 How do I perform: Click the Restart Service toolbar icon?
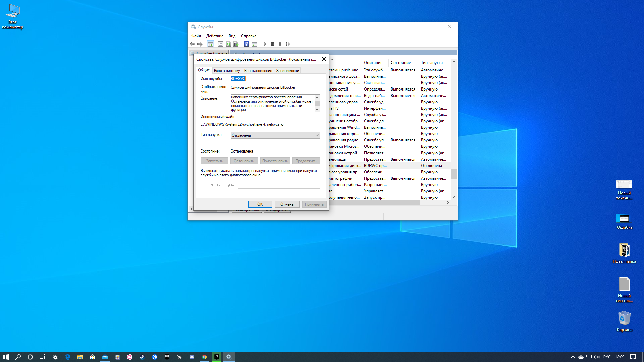click(288, 44)
